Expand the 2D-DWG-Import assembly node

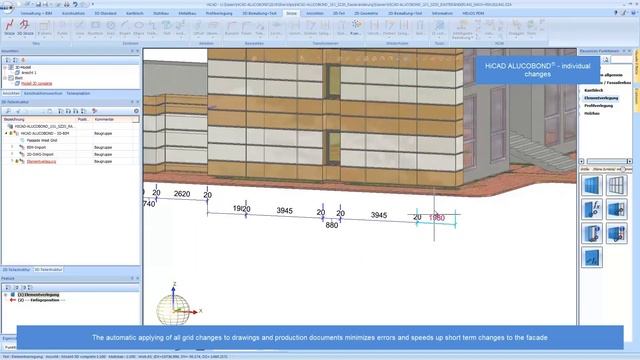12,154
